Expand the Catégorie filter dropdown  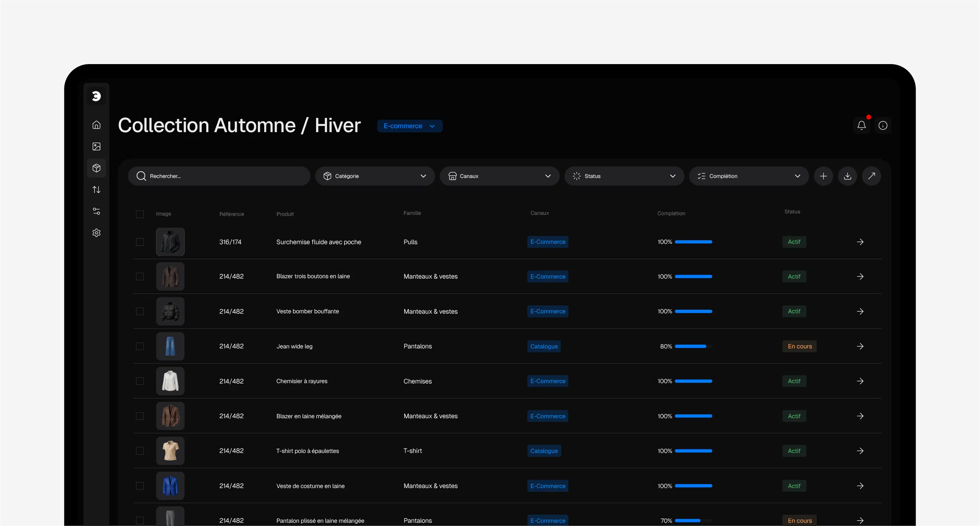(375, 176)
